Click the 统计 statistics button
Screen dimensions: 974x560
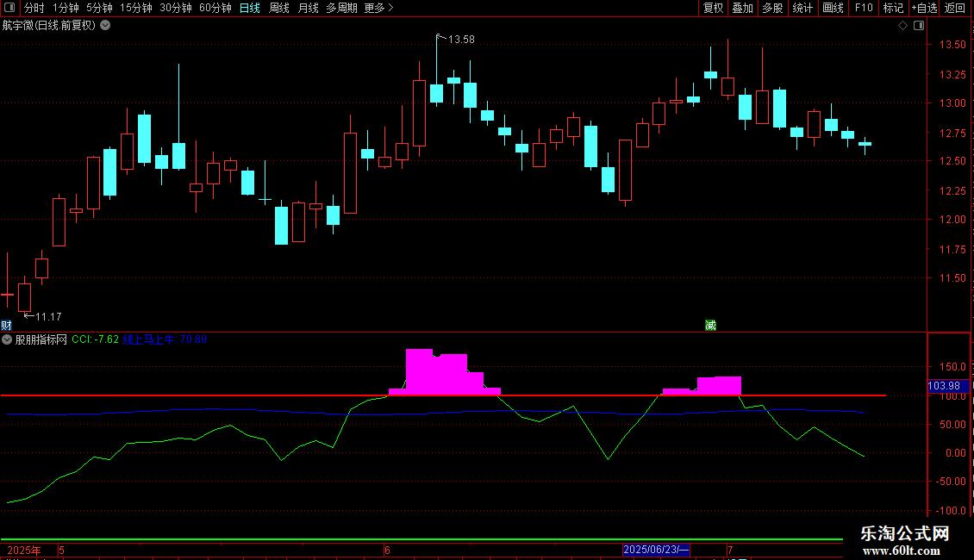pos(802,8)
